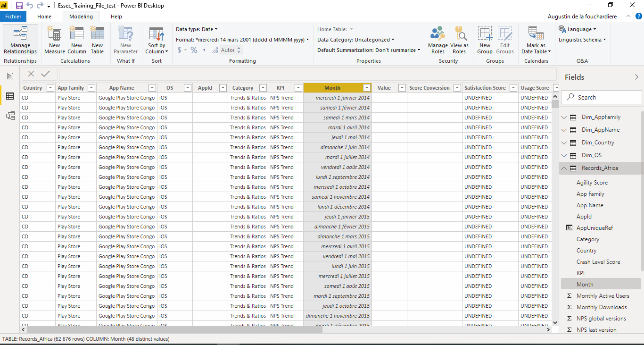Open Month column filter dropdown
Screen dimensions: 644x345
(x=367, y=88)
